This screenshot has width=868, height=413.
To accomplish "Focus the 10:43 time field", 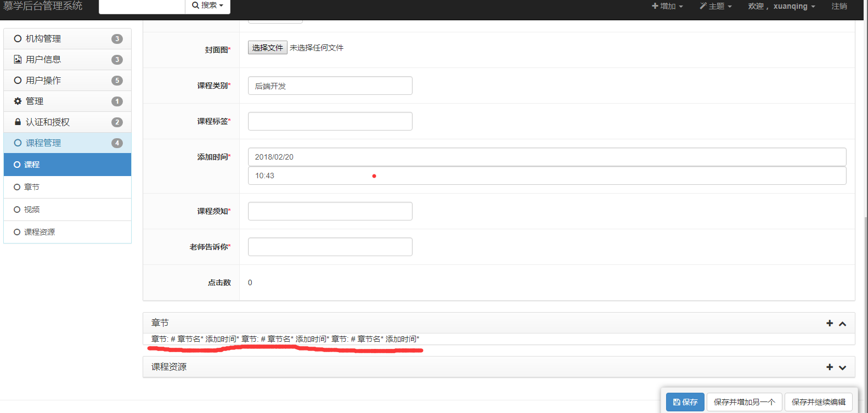I will tap(547, 176).
